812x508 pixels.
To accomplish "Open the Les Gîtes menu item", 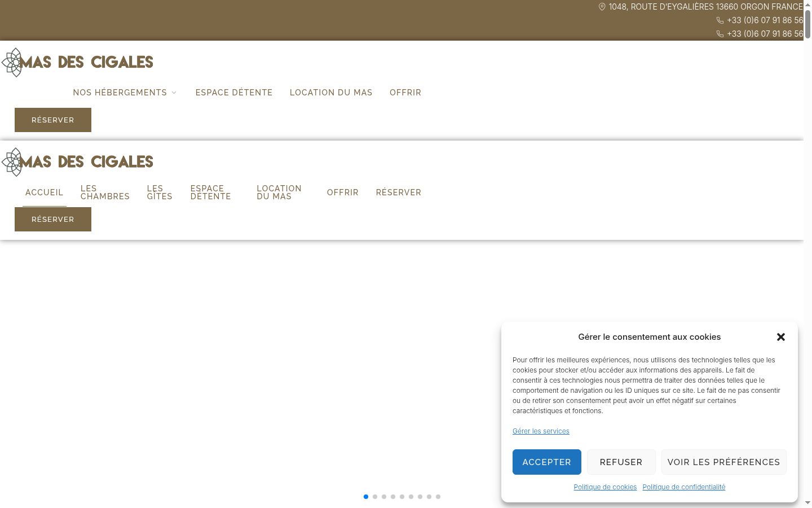I will [x=160, y=192].
